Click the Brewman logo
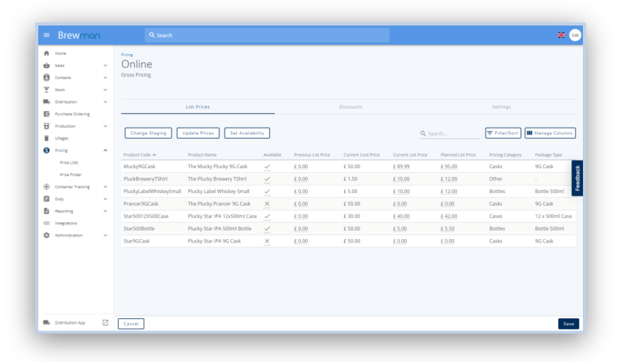644x362 pixels. point(79,36)
